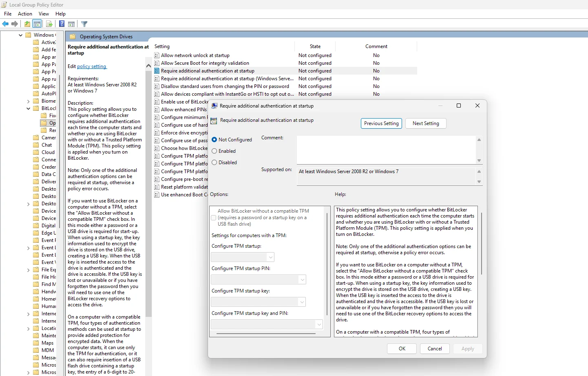
Task: Click the description pane scroll-up arrow
Action: tap(148, 66)
